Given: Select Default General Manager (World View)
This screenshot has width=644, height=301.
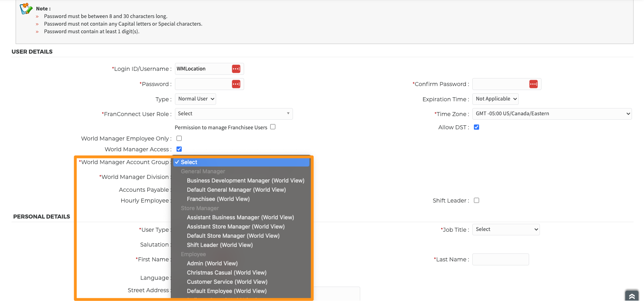Looking at the screenshot, I should [x=236, y=190].
